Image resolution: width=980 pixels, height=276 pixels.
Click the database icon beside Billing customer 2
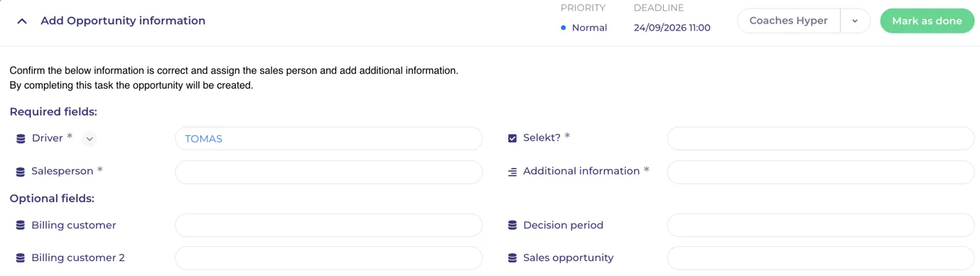21,258
